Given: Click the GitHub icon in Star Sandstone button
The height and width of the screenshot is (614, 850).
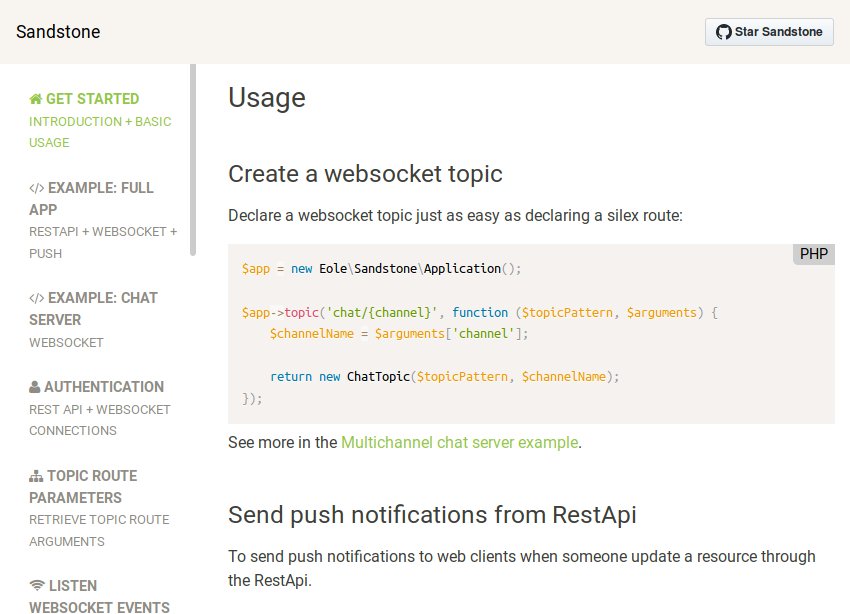Looking at the screenshot, I should 723,32.
